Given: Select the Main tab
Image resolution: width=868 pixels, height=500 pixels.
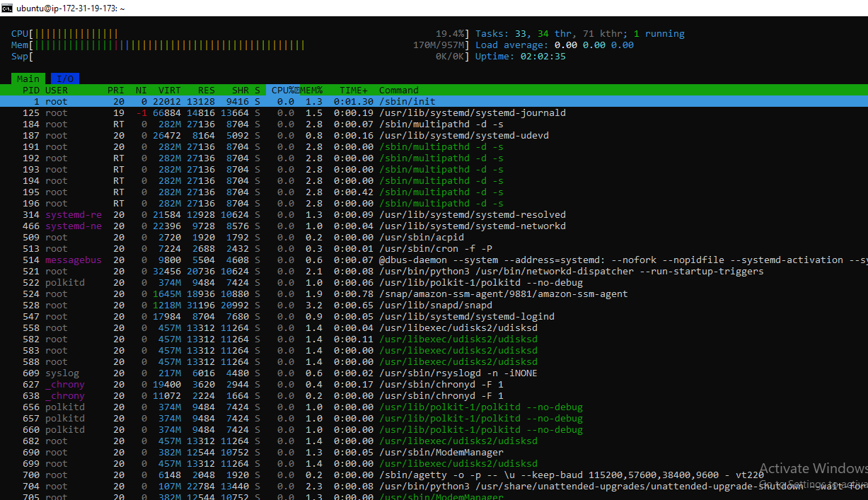Looking at the screenshot, I should pos(28,79).
